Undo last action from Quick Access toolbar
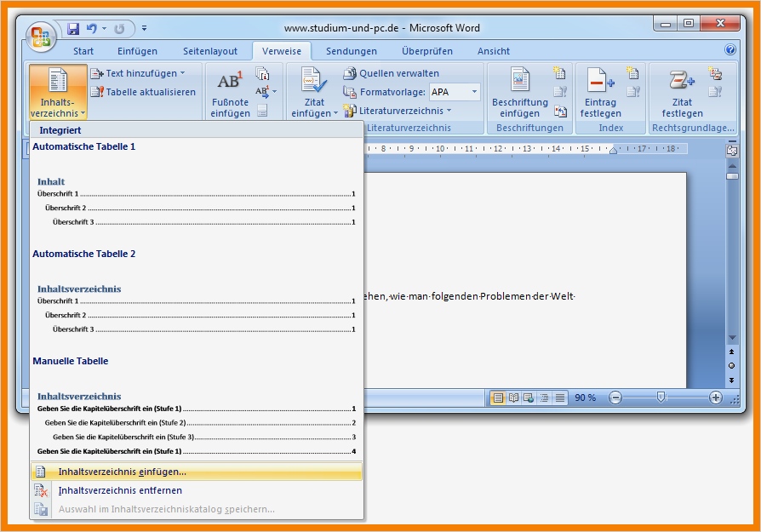761x532 pixels. click(90, 29)
